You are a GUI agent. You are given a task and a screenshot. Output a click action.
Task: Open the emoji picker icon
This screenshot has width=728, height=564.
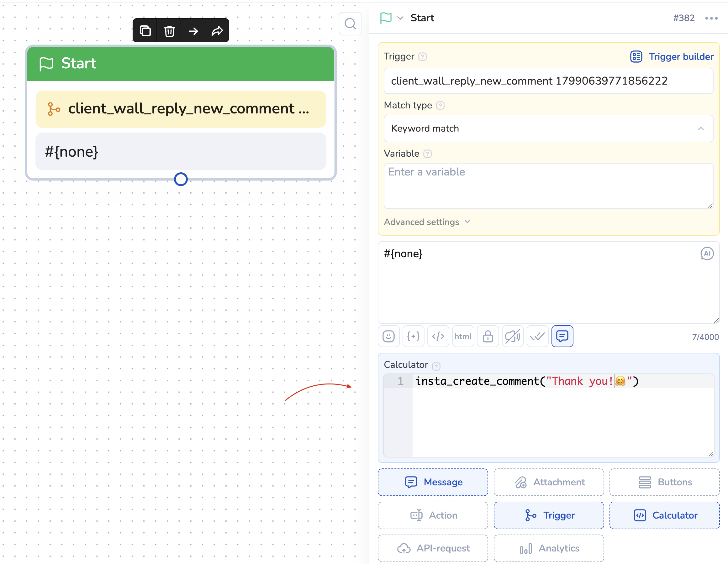[x=389, y=336]
